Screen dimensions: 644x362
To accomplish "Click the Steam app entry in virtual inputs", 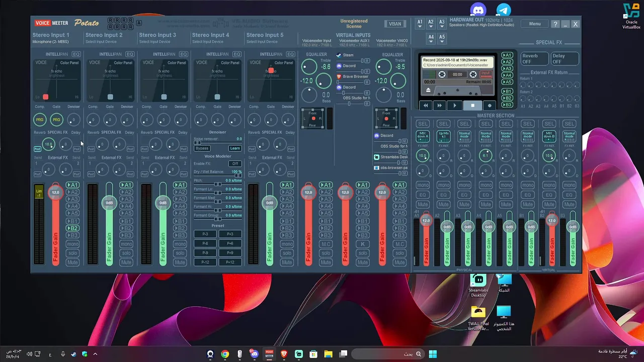I will tap(348, 55).
